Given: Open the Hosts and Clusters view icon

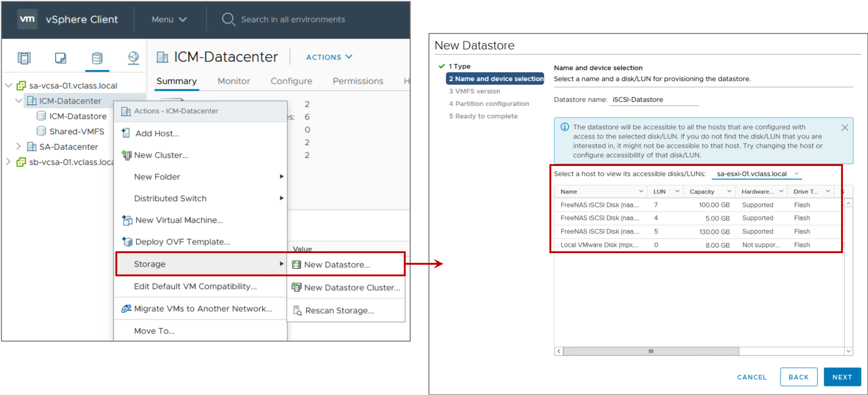Looking at the screenshot, I should (x=24, y=58).
